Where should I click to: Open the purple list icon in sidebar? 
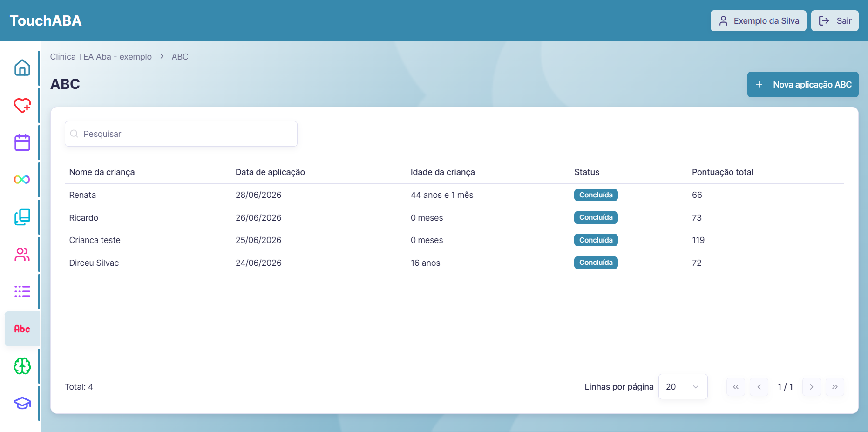[22, 291]
